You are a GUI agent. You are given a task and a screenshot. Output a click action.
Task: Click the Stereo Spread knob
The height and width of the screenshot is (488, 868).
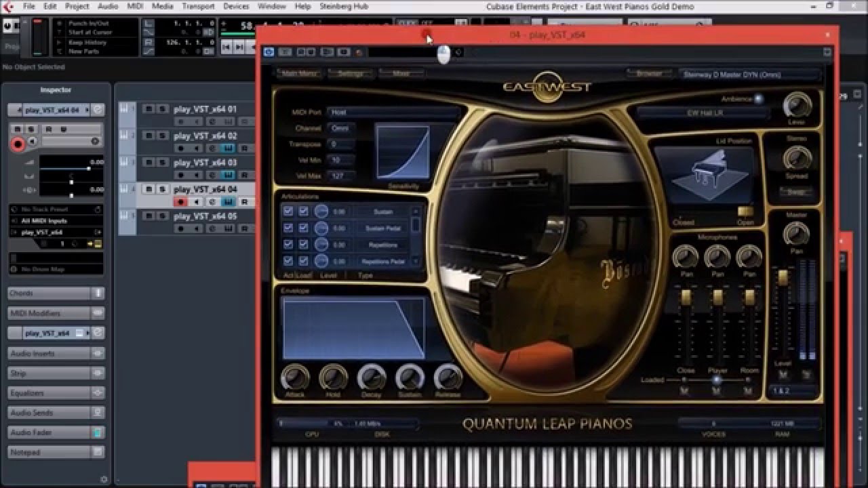(796, 157)
